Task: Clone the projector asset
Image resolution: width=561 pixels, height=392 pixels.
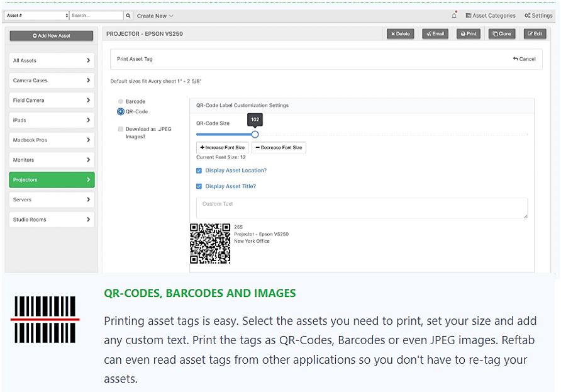Action: coord(502,34)
